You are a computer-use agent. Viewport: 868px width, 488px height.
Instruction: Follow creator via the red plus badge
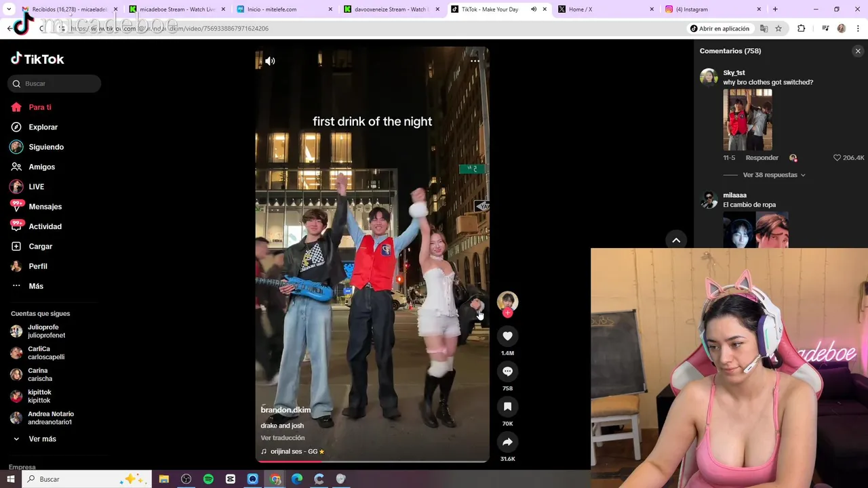click(x=507, y=312)
